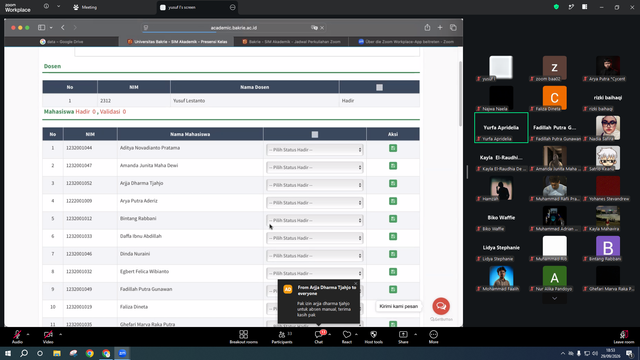Open the More options icon
This screenshot has height=360, width=640.
[433, 335]
